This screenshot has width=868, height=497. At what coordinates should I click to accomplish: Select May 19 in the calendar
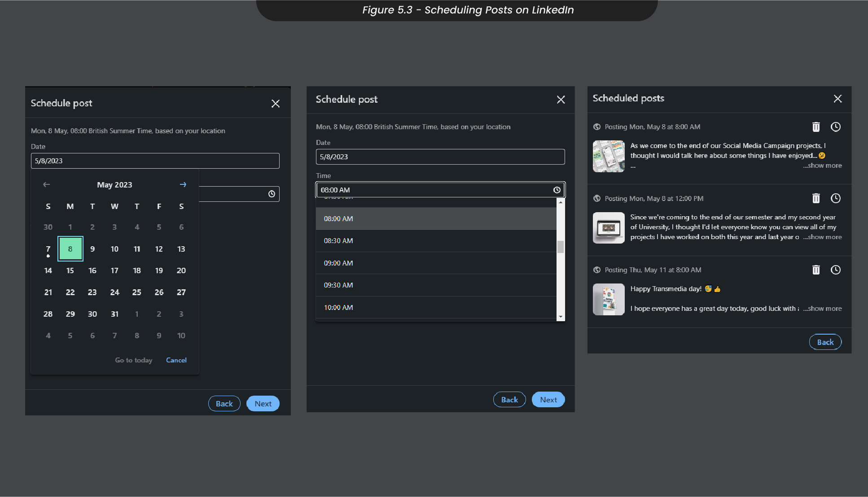[159, 270]
